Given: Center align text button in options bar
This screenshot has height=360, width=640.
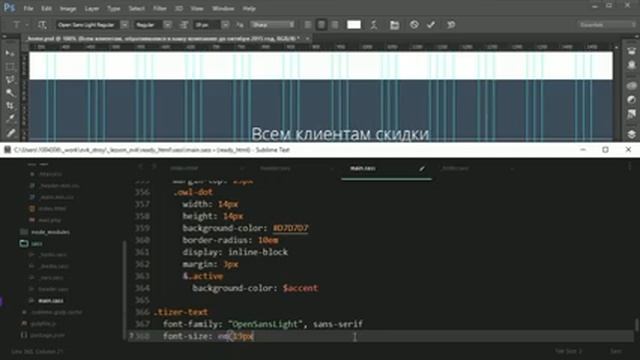Looking at the screenshot, I should point(322,25).
